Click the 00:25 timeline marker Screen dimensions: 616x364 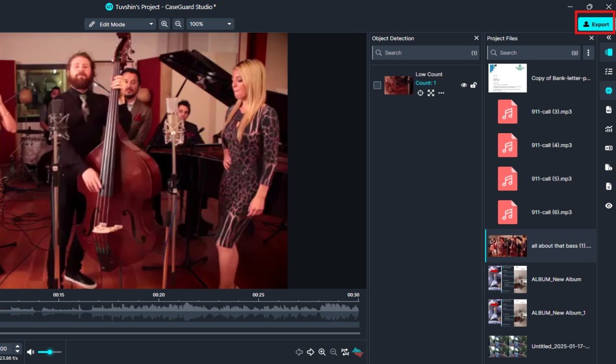(x=258, y=295)
